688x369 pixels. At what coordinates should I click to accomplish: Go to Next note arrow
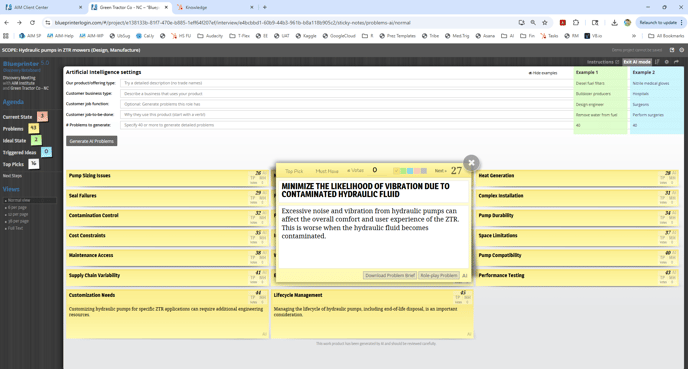coord(441,171)
